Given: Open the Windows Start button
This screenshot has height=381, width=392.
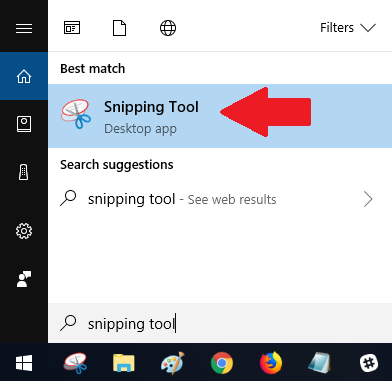Looking at the screenshot, I should pos(24,363).
